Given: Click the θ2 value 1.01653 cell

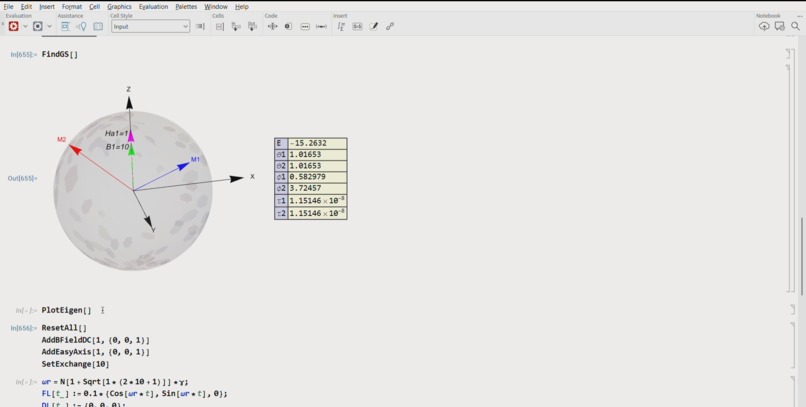Looking at the screenshot, I should pos(317,166).
